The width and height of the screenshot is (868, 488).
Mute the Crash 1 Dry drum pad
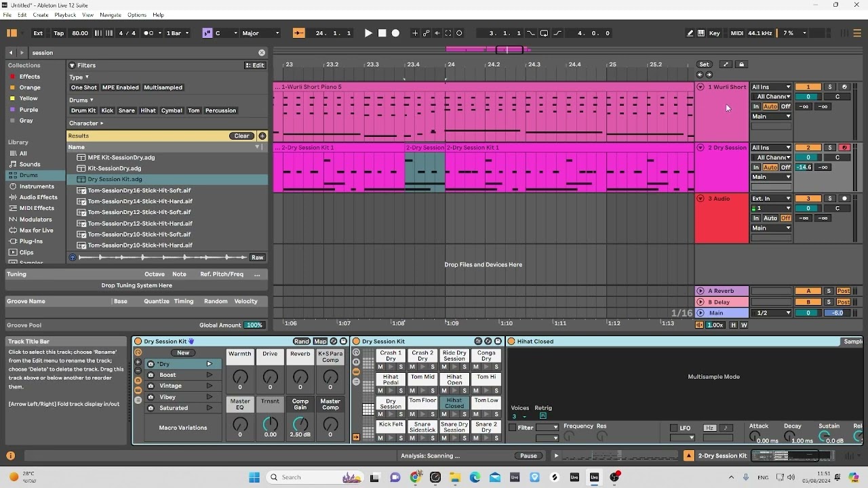(380, 367)
